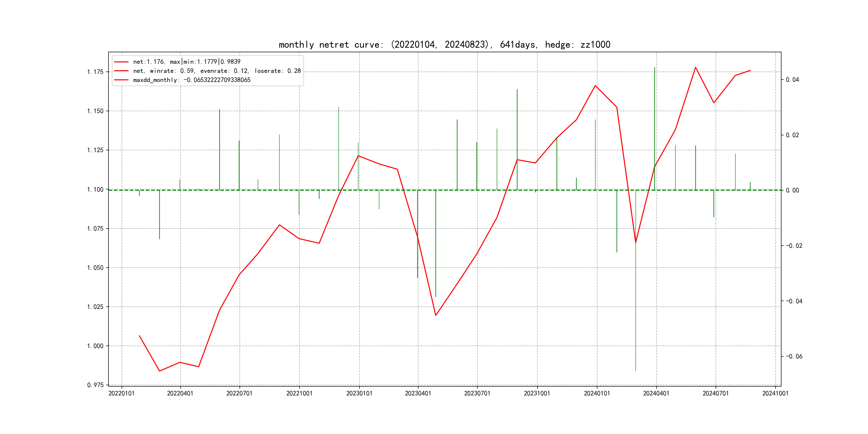Click the red line's lowest point near 20220301
The width and height of the screenshot is (868, 434).
159,371
